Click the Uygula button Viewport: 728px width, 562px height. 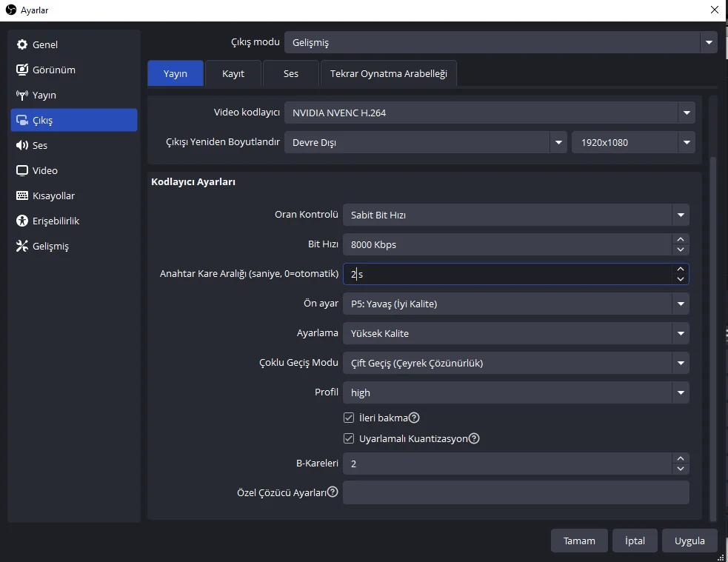pyautogui.click(x=689, y=541)
